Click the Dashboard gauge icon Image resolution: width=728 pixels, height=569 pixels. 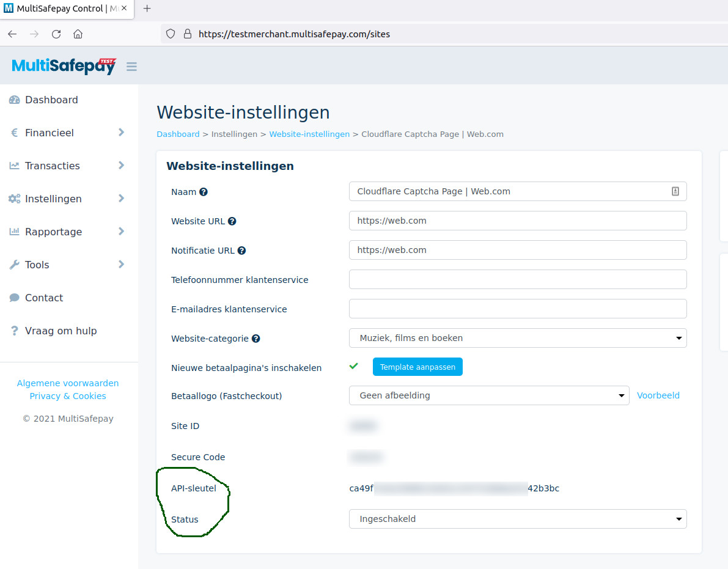[x=15, y=100]
